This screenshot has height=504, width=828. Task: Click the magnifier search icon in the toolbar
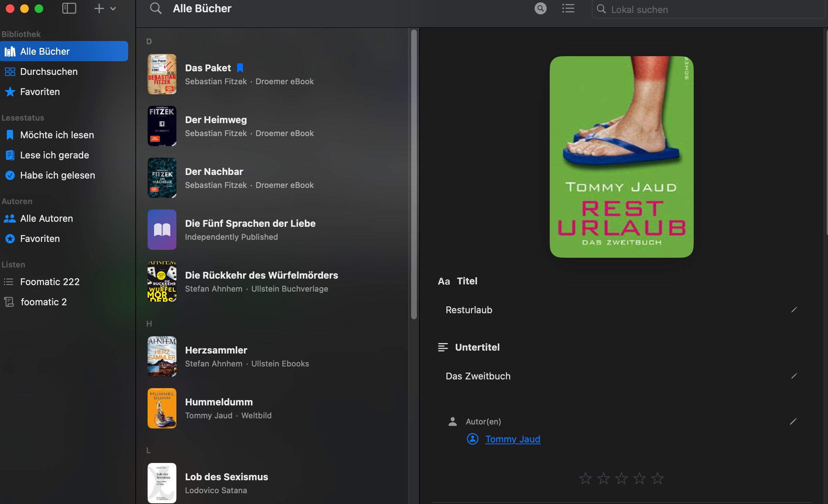tap(540, 8)
